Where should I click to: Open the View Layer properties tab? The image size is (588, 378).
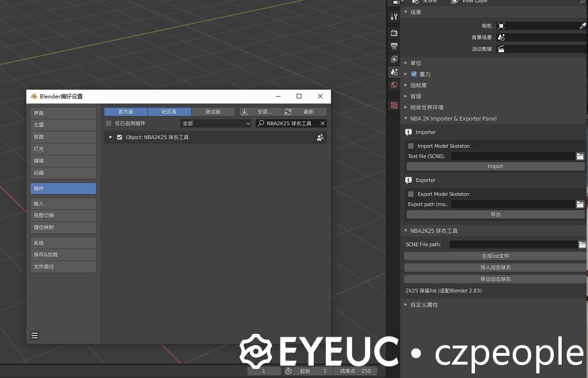pos(394,59)
